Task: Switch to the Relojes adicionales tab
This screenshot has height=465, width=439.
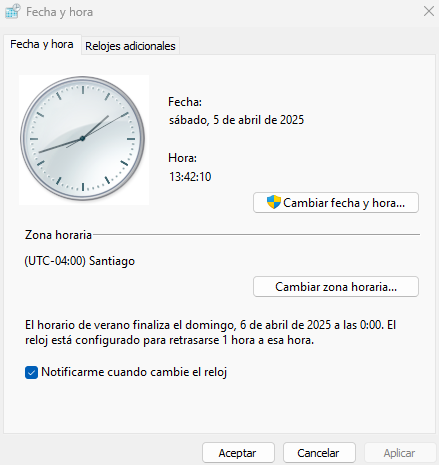Action: click(x=130, y=46)
